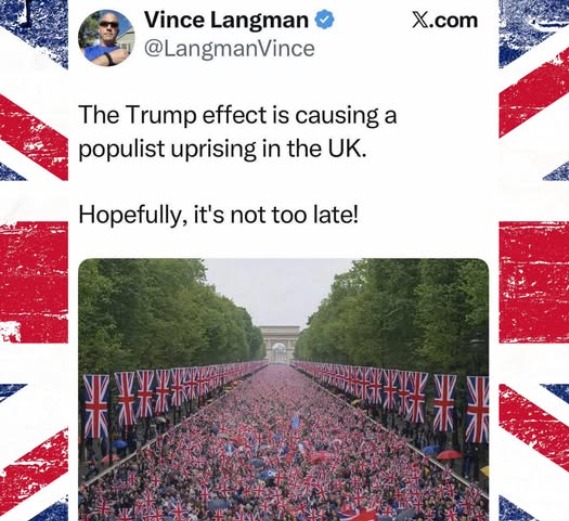
Task: Click the X.com logo label
Action: click(x=445, y=20)
